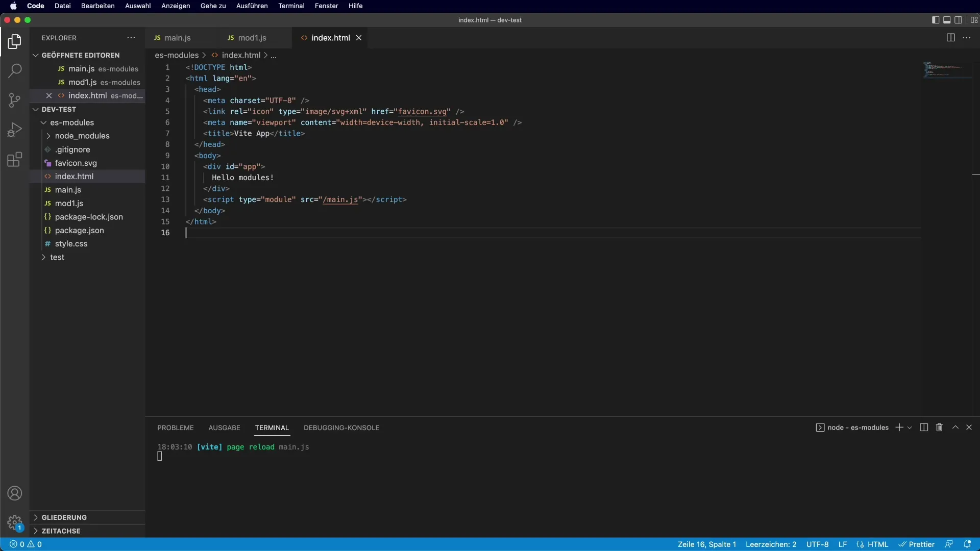This screenshot has width=980, height=551.
Task: Open the Source Control view
Action: coord(15,100)
